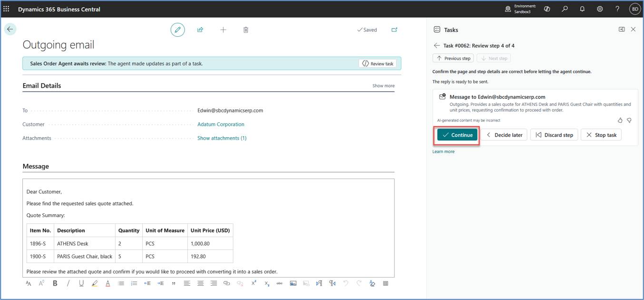Open the Learn more link

coord(443,151)
